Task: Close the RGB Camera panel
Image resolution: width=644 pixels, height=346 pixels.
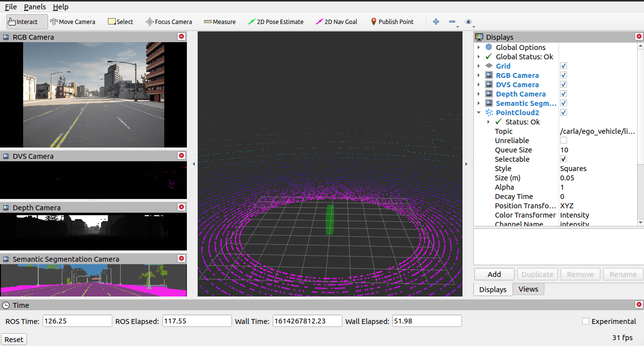Action: [x=181, y=37]
